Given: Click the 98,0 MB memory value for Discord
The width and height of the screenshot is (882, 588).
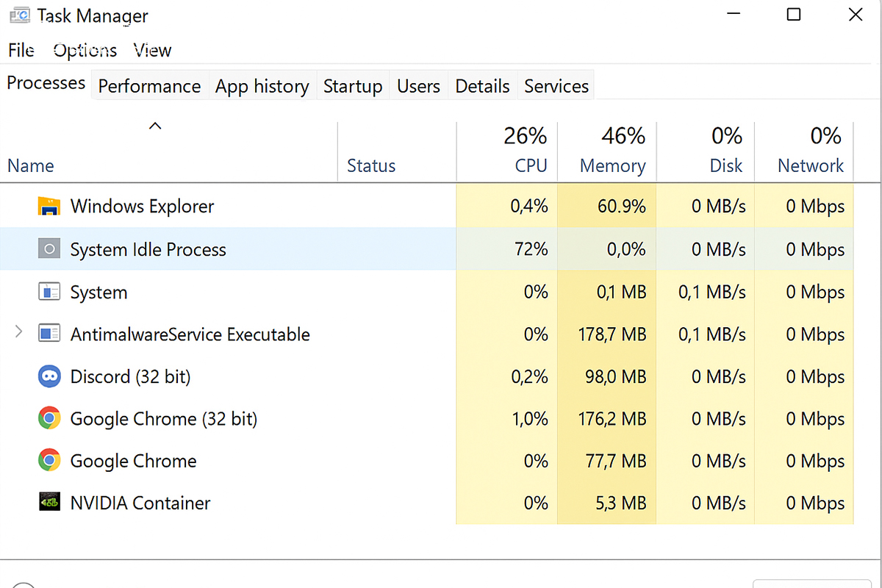Looking at the screenshot, I should [x=616, y=377].
